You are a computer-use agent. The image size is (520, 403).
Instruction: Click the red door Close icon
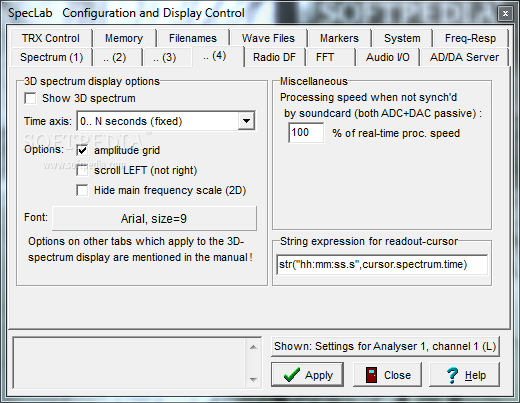pyautogui.click(x=371, y=375)
